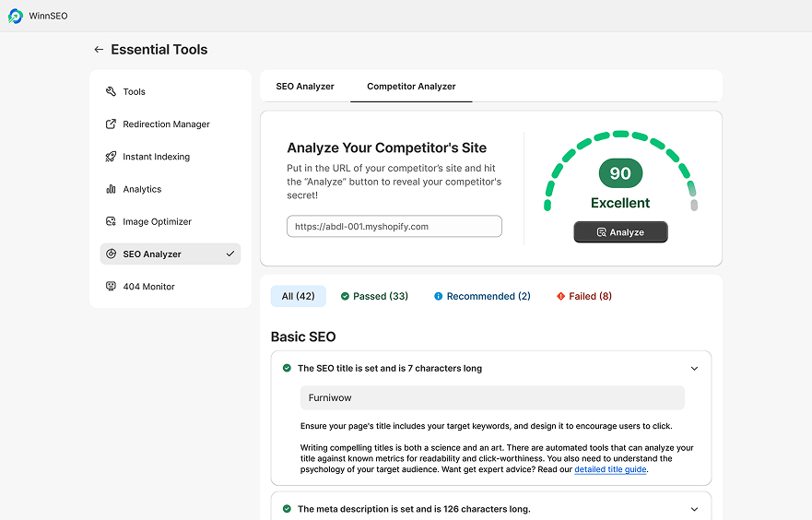Viewport: 812px width, 520px height.
Task: Click the green check beside meta description row
Action: tap(287, 509)
